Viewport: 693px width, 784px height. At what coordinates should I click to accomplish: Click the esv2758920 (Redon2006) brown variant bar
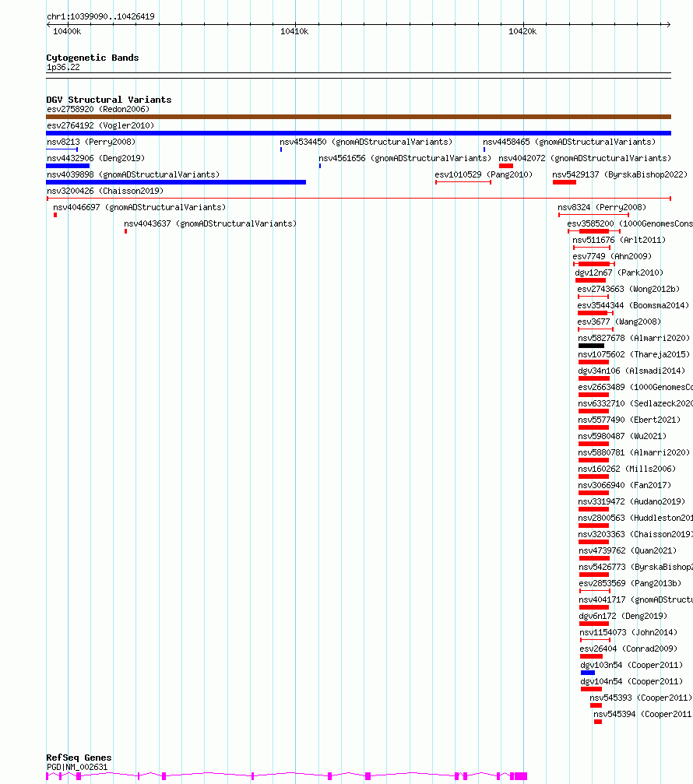pyautogui.click(x=358, y=117)
